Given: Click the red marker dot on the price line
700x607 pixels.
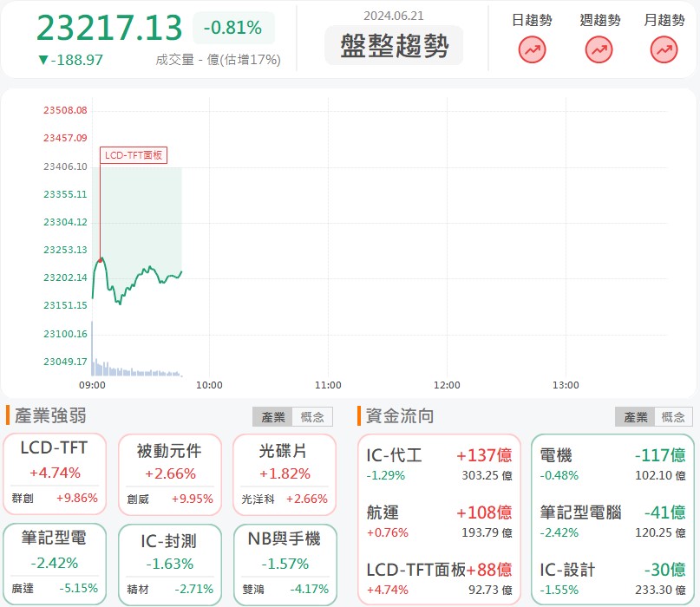Looking at the screenshot, I should point(101,260).
